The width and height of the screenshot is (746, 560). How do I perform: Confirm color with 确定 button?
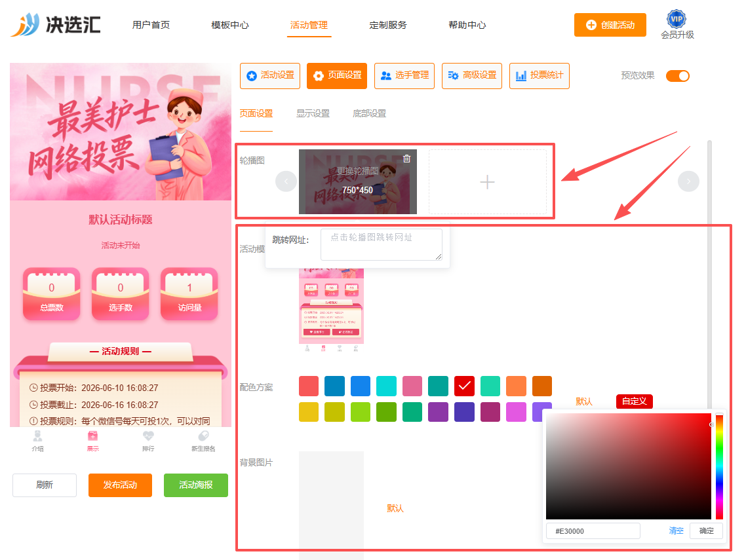tap(706, 531)
